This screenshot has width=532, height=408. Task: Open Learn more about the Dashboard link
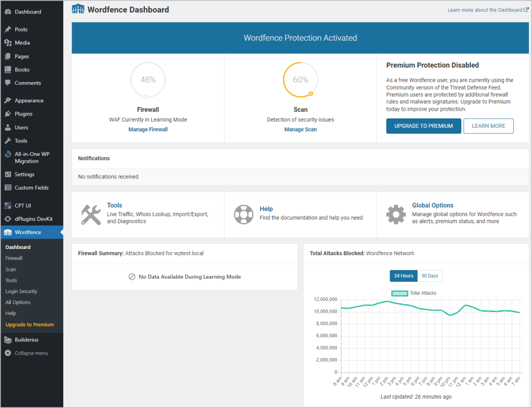pyautogui.click(x=485, y=10)
